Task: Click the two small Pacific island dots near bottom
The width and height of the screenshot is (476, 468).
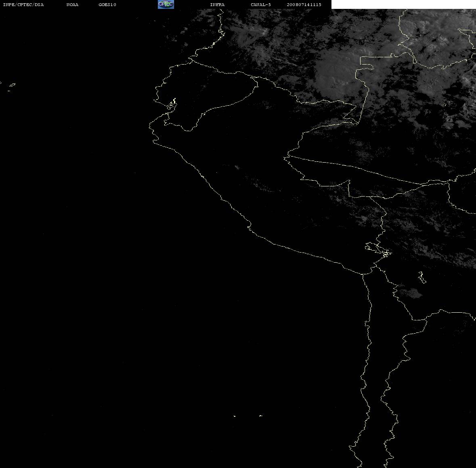Action: tap(247, 416)
